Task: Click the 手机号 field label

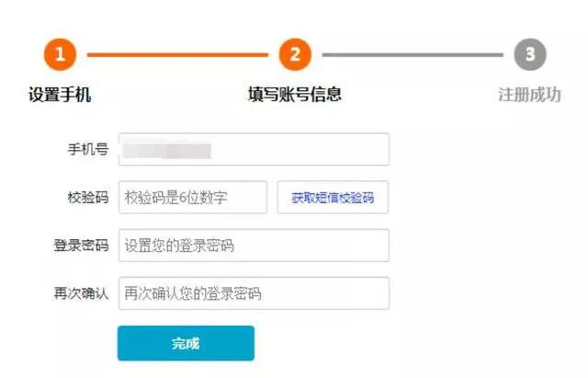Action: tap(89, 150)
